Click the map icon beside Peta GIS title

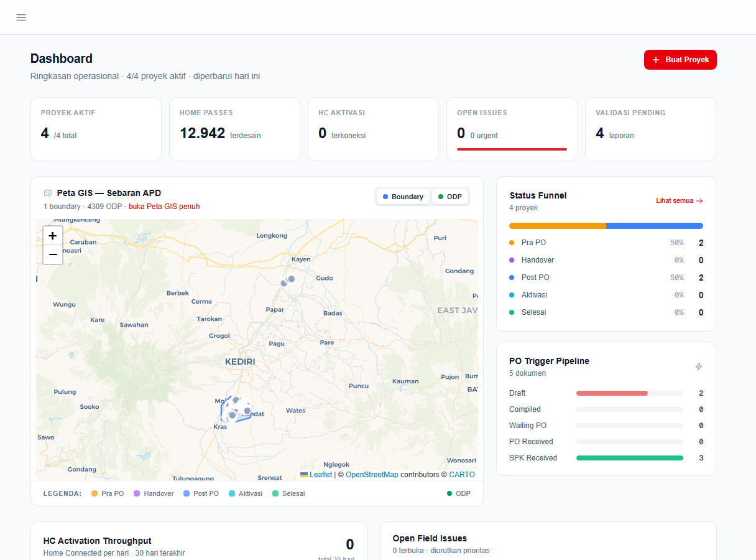(48, 193)
